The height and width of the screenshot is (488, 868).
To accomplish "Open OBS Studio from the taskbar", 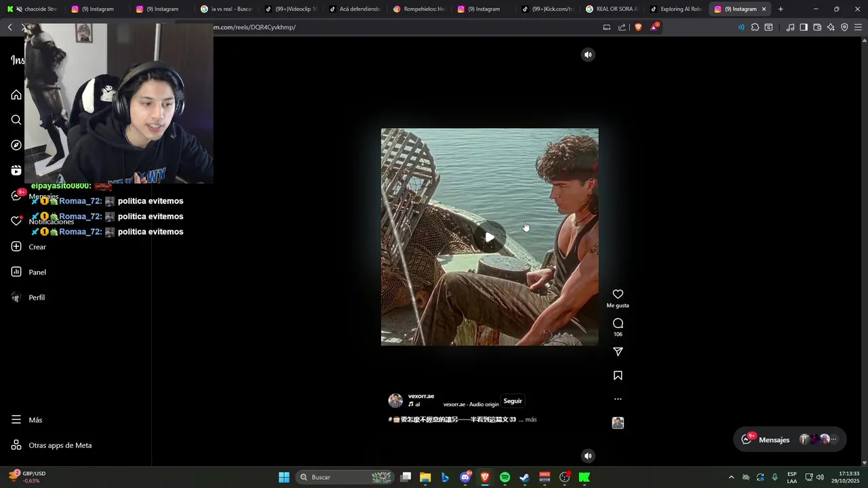I will pos(564,477).
